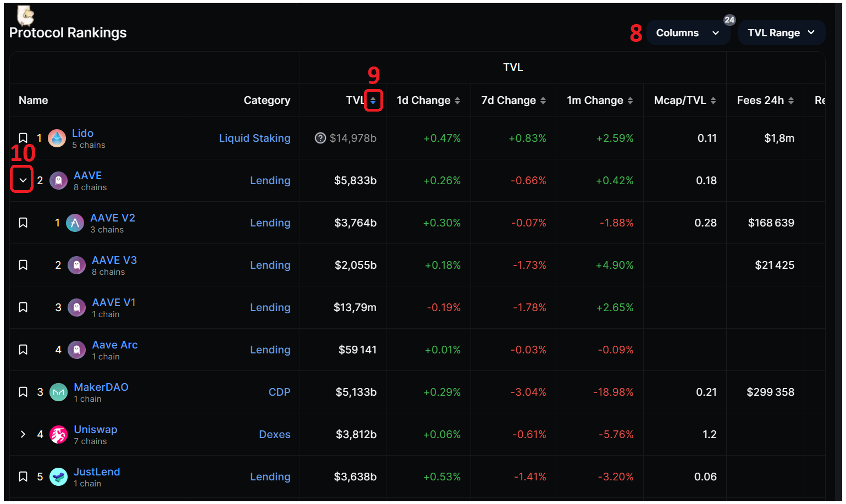Image resolution: width=846 pixels, height=504 pixels.
Task: Click the AAVE V2 logo
Action: (x=75, y=223)
